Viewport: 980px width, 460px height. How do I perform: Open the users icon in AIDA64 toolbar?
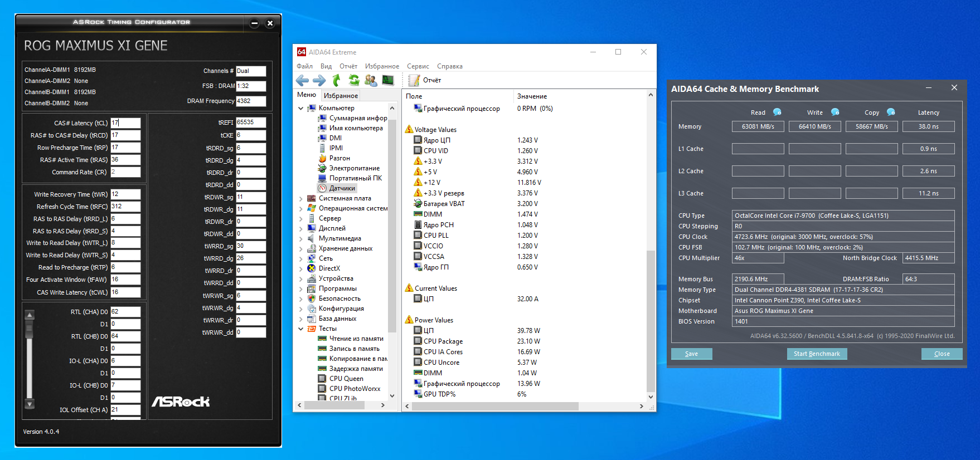click(371, 80)
